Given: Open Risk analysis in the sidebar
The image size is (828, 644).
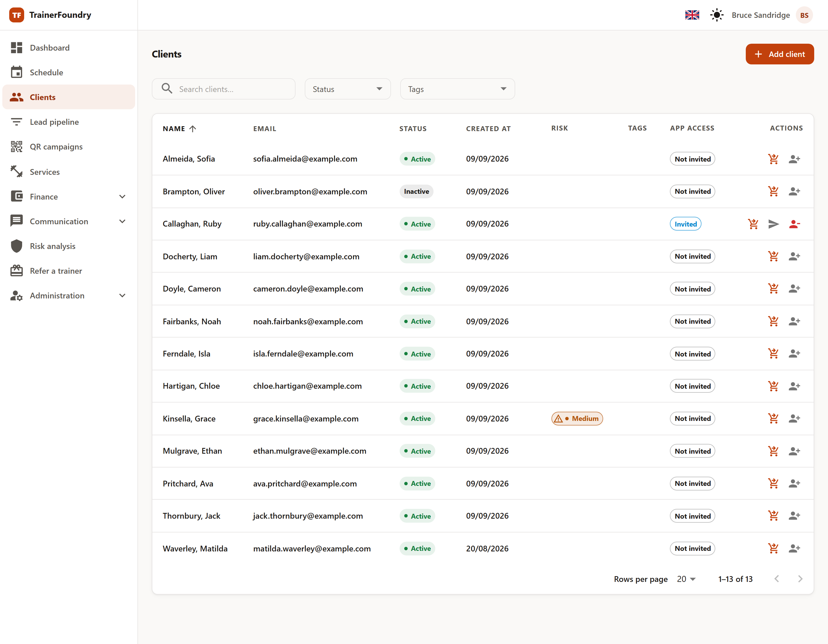Looking at the screenshot, I should [69, 246].
